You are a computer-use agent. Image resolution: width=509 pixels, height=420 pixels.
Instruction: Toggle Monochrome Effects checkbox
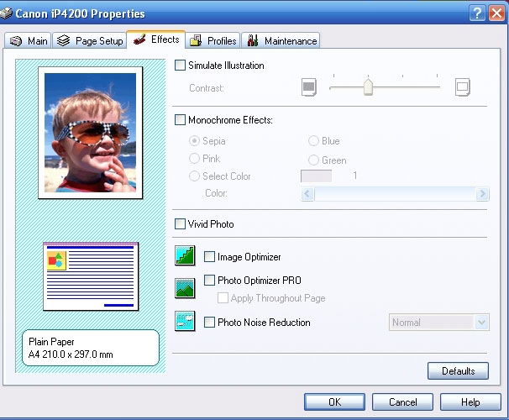pos(180,120)
